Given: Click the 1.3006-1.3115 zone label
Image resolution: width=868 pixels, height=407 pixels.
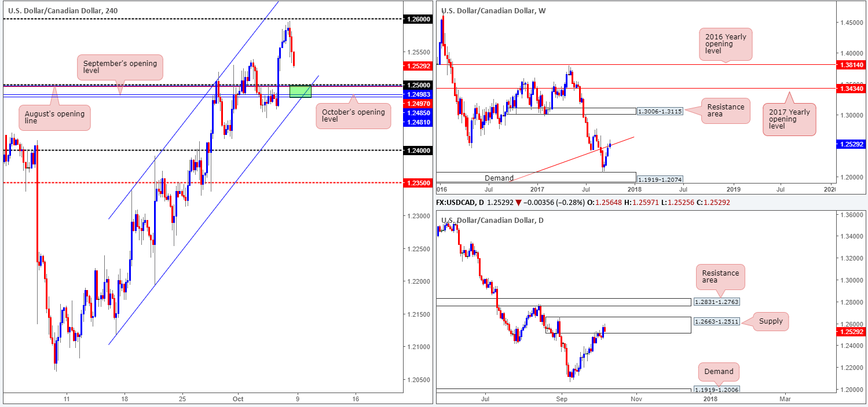Looking at the screenshot, I should 660,111.
